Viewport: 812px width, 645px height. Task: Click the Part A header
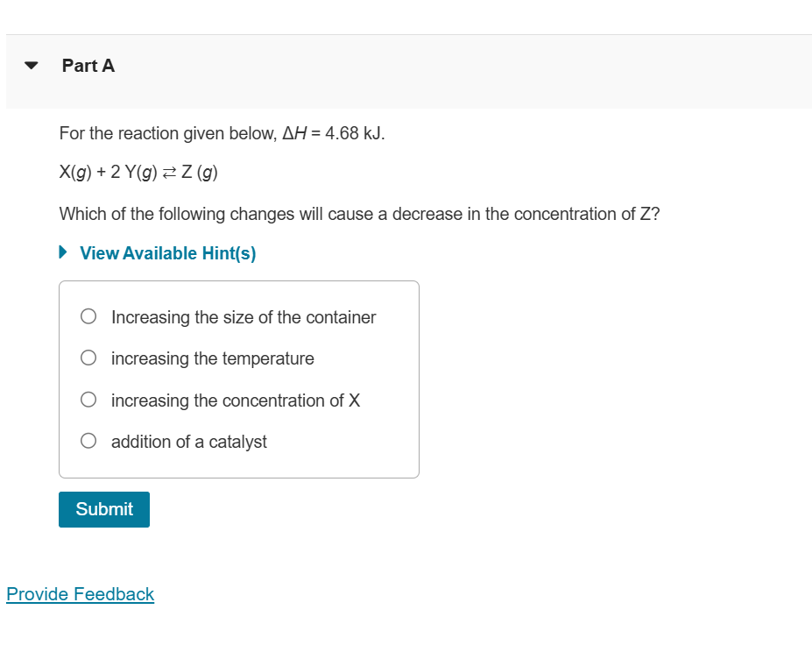coord(88,65)
